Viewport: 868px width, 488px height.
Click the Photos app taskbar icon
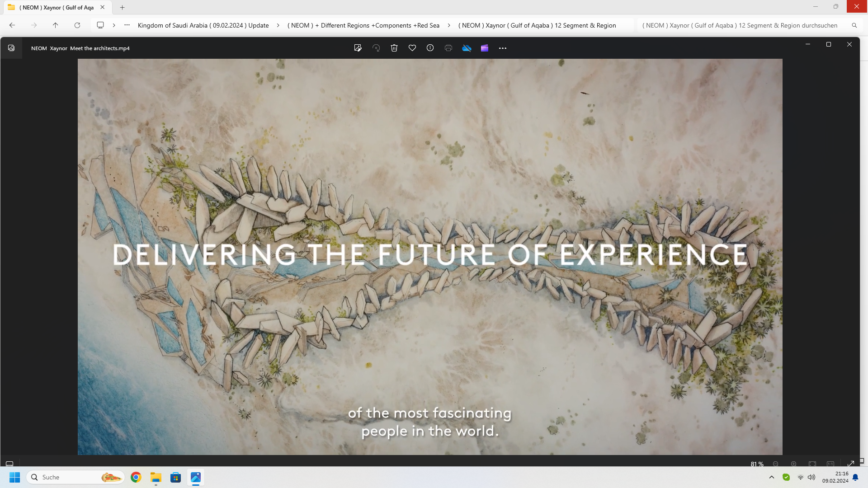click(196, 477)
